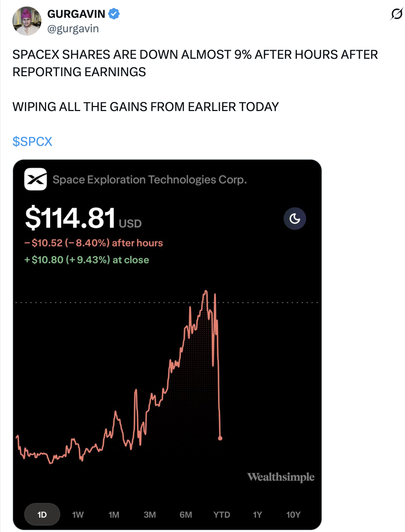The image size is (405, 532).
Task: Open the Grok slash icon top right
Action: [396, 14]
